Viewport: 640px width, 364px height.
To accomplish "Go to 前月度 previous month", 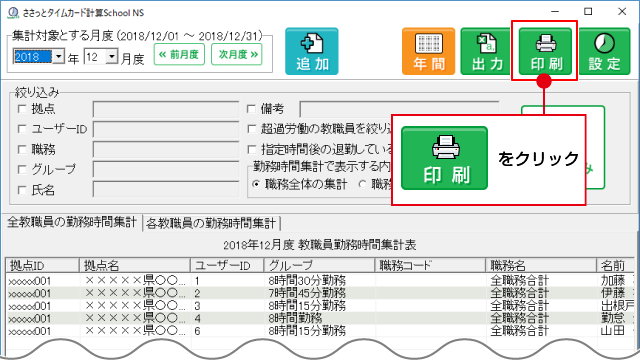I will click(x=179, y=55).
